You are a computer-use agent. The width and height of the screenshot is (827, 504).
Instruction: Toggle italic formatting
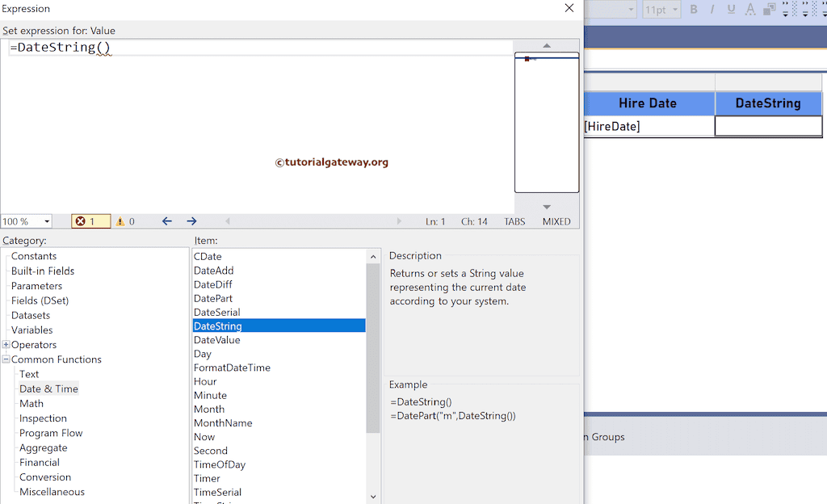point(712,9)
